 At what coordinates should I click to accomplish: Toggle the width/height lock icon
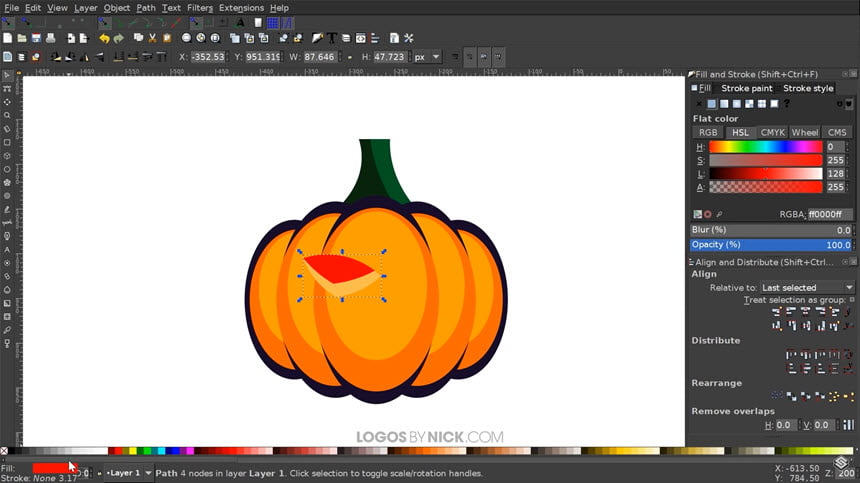[x=349, y=57]
